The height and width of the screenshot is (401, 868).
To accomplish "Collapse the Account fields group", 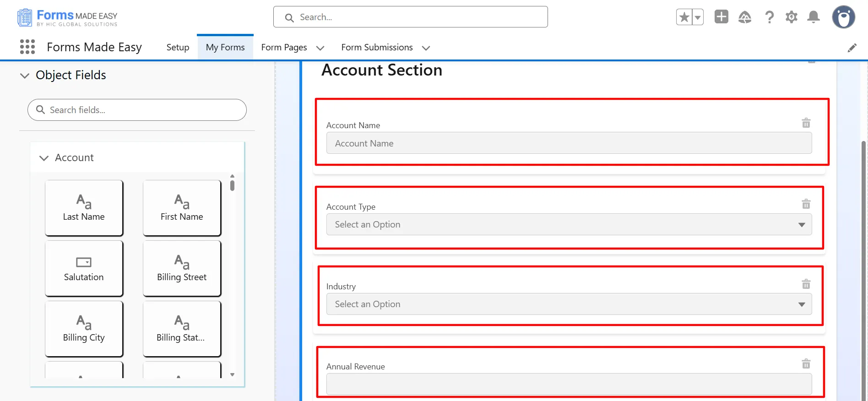I will pos(44,158).
